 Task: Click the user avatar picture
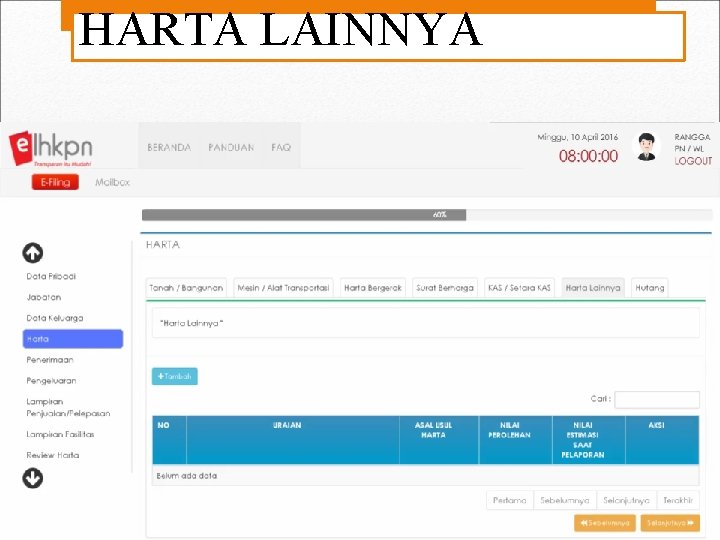(647, 147)
